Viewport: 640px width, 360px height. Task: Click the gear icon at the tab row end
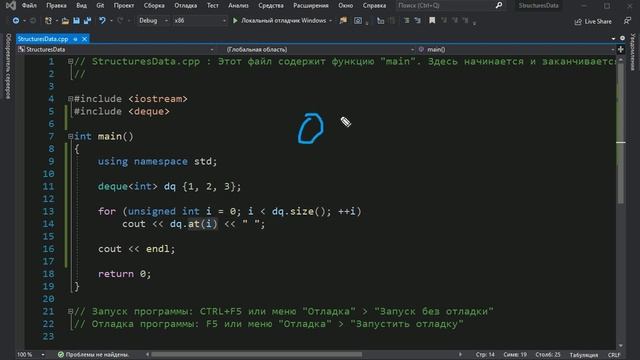[622, 38]
